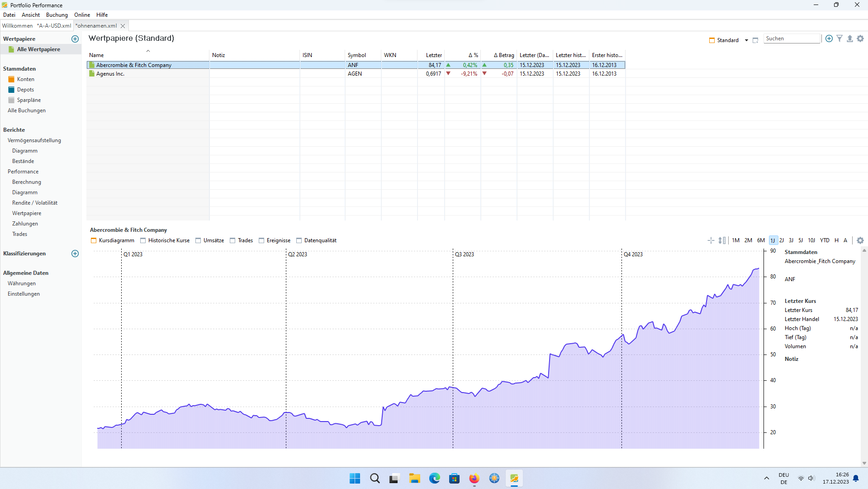
Task: Click the Portfolio Performance taskbar icon
Action: (514, 478)
